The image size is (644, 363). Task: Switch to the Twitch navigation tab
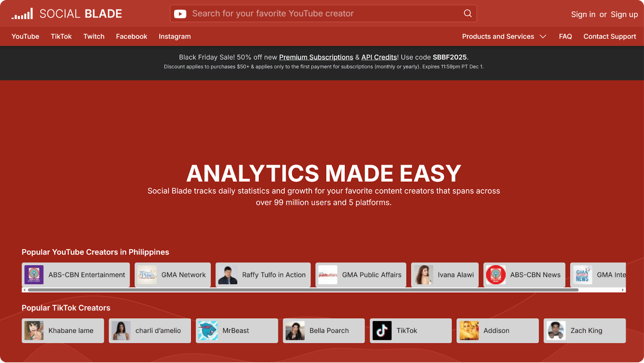(93, 36)
